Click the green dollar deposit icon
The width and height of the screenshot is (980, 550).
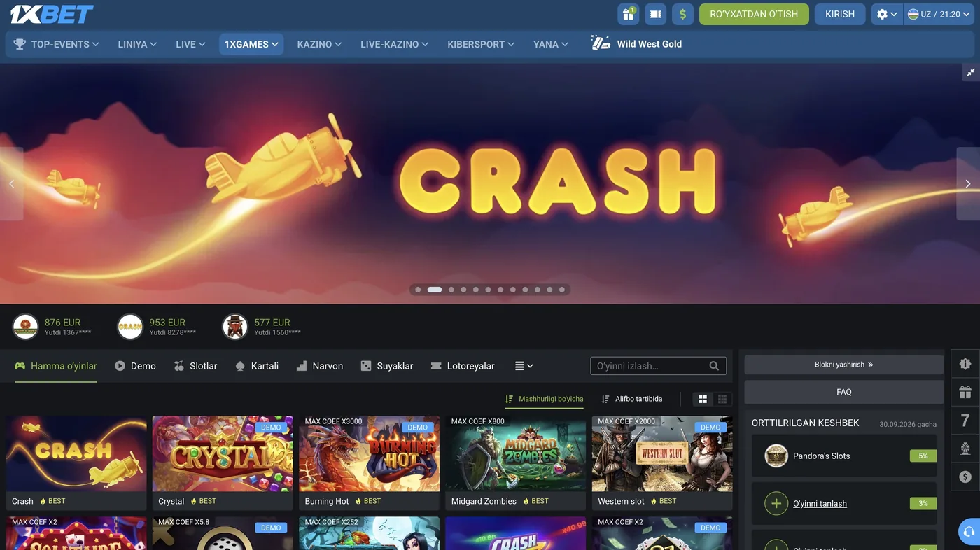click(x=682, y=14)
